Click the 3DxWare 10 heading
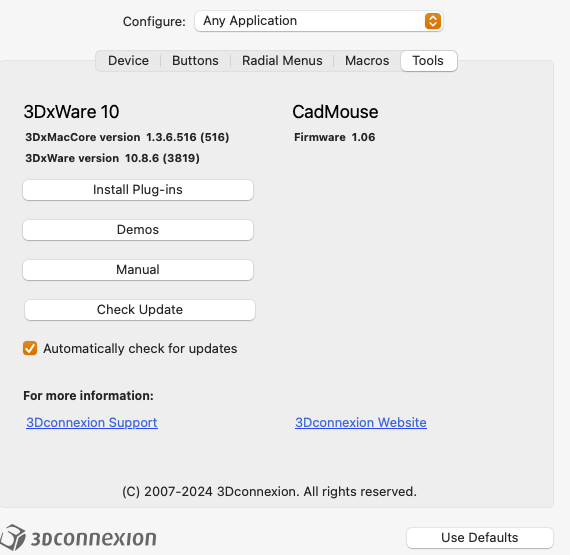The width and height of the screenshot is (570, 555). 71,112
